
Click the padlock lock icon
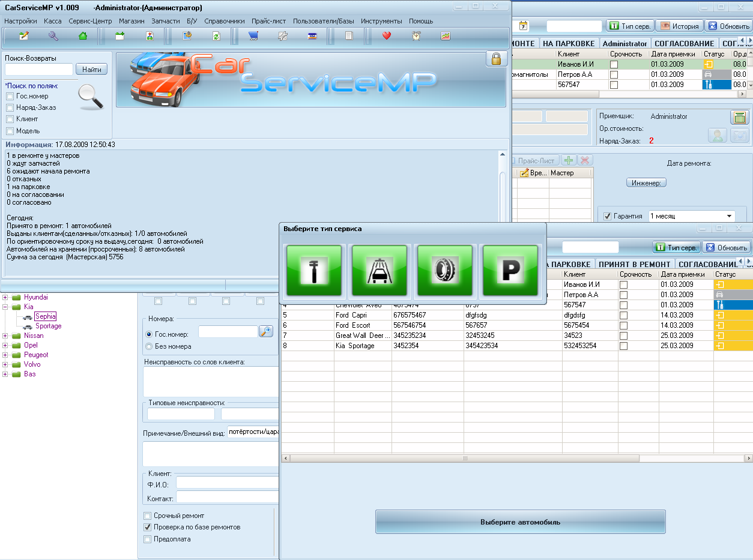[496, 59]
